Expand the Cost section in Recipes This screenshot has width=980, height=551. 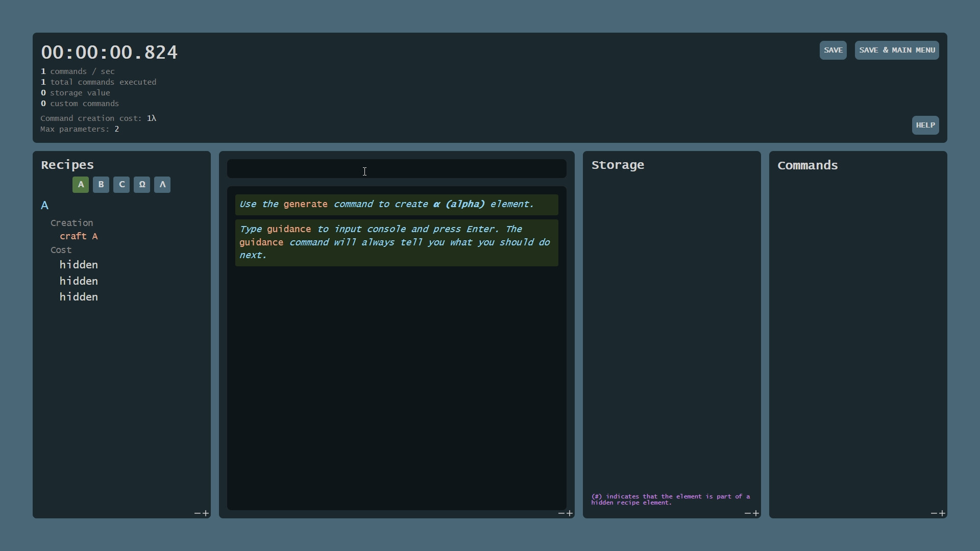60,249
